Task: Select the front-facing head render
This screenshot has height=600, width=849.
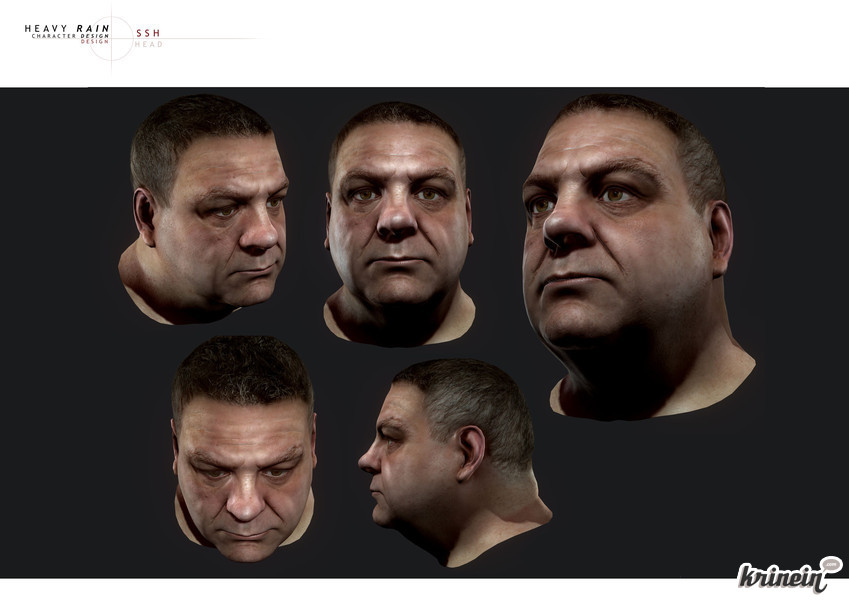Action: point(399,224)
